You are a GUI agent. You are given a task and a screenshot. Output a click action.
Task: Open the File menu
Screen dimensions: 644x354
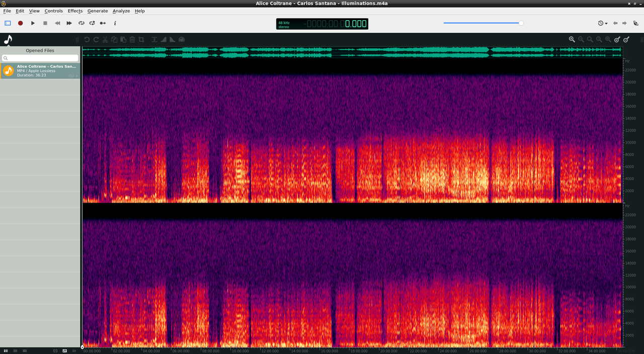point(7,11)
